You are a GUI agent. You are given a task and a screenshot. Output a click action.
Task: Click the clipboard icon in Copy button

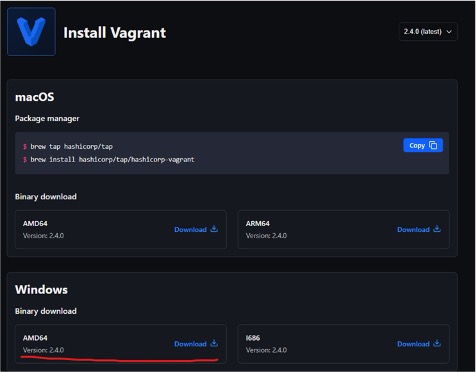pos(433,145)
